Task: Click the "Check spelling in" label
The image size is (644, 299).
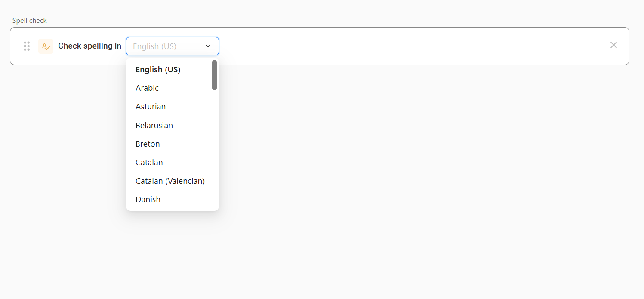Action: (x=89, y=46)
